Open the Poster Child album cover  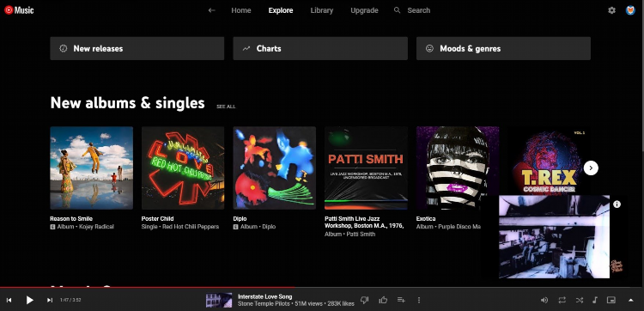[x=183, y=168]
